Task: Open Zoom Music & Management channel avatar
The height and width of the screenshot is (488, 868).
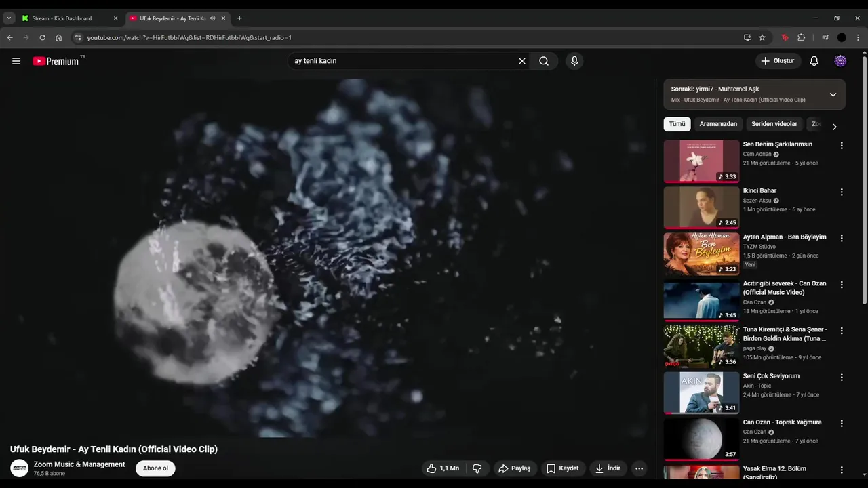Action: pos(20,468)
